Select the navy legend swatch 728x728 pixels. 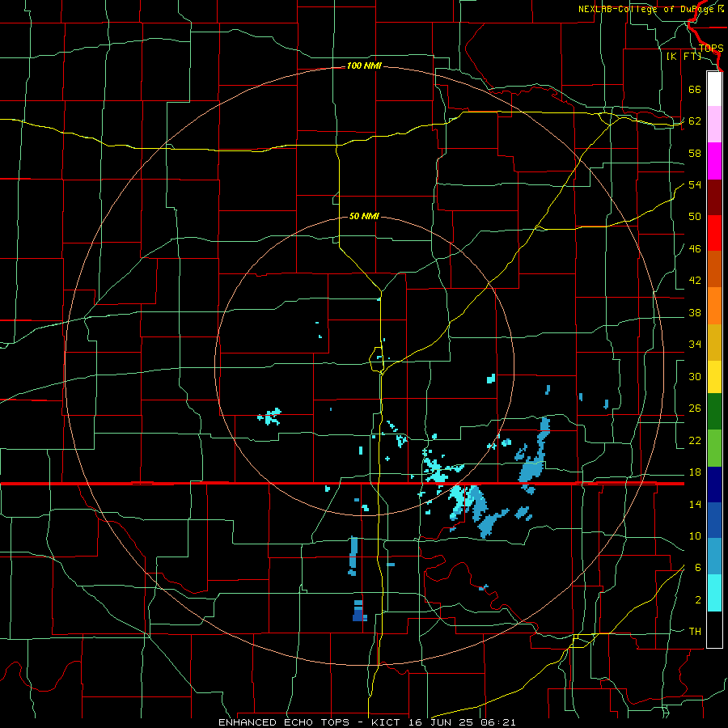pos(714,485)
